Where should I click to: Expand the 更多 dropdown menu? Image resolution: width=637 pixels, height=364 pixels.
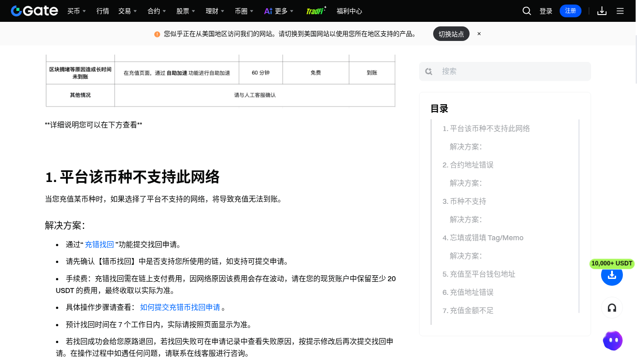pos(284,11)
